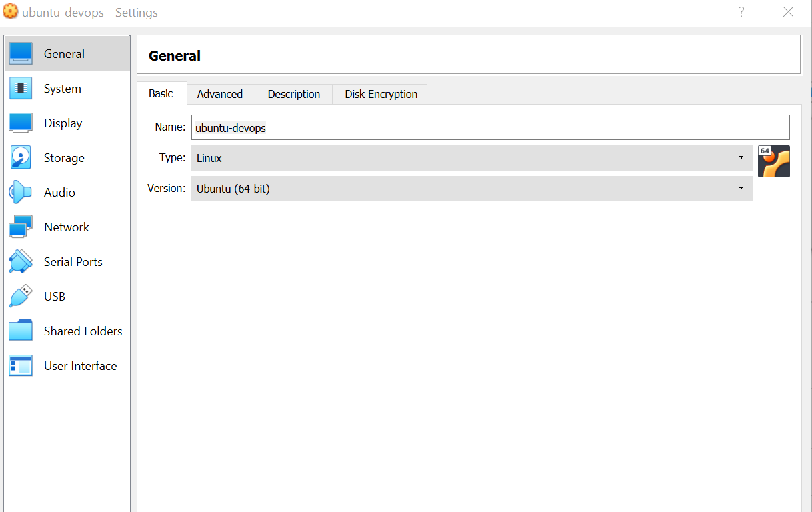Select the Audio label in the sidebar

pos(59,193)
